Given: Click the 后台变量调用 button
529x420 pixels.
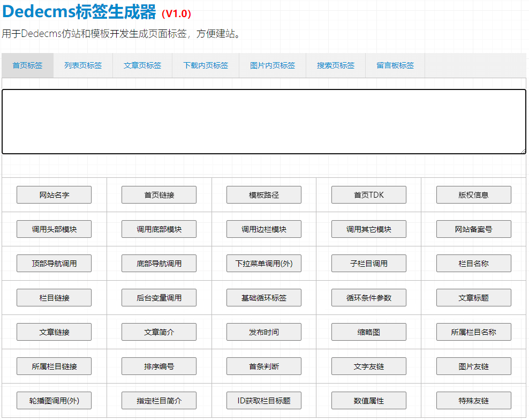Looking at the screenshot, I should coord(159,298).
